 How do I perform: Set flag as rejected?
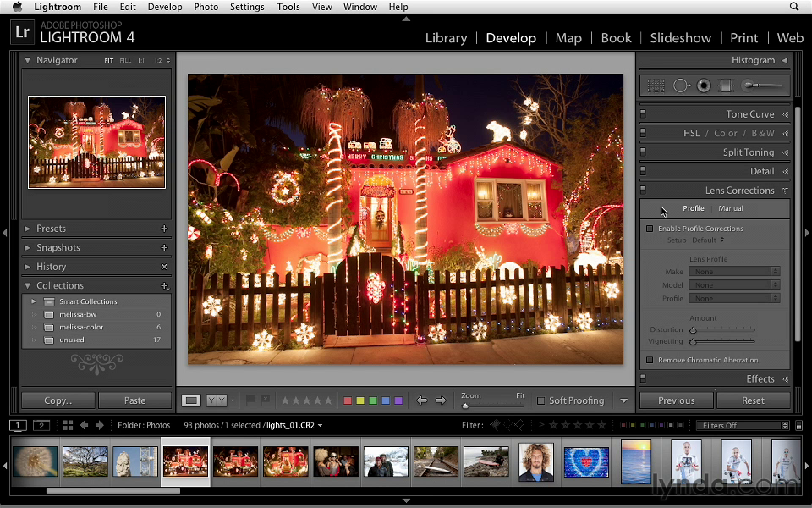[265, 400]
